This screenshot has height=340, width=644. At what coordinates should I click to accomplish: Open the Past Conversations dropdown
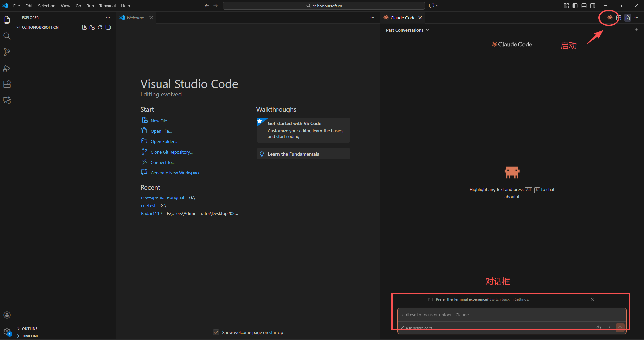tap(407, 30)
